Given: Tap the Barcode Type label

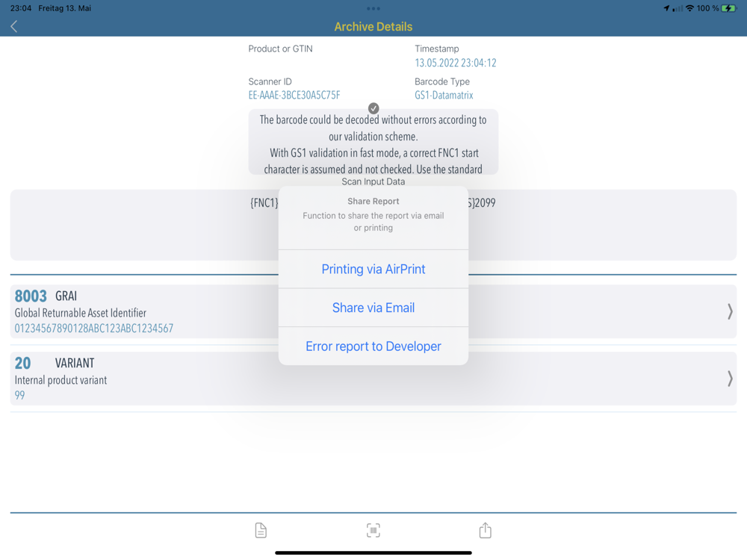Looking at the screenshot, I should pos(442,81).
